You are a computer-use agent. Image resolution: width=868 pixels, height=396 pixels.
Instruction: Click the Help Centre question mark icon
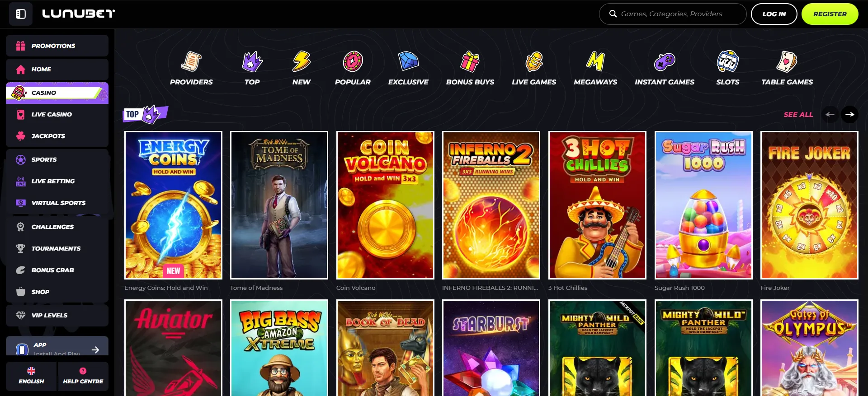[x=83, y=371]
